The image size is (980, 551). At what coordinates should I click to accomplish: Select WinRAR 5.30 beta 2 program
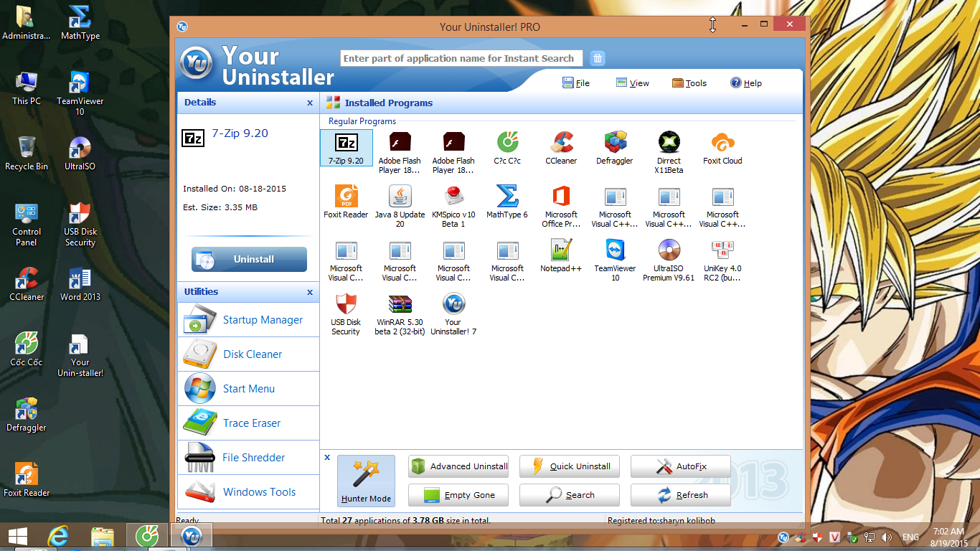pyautogui.click(x=400, y=314)
